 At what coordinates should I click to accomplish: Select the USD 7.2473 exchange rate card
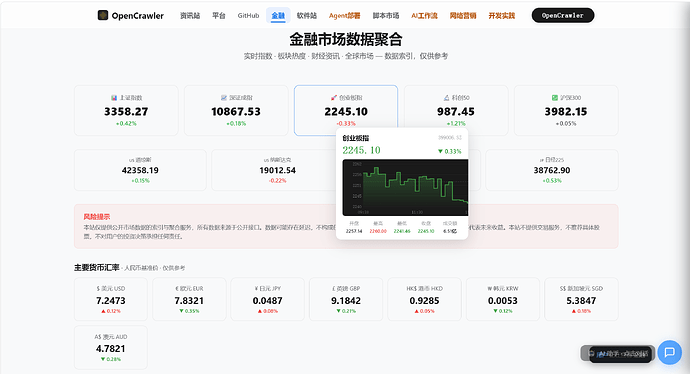click(111, 299)
